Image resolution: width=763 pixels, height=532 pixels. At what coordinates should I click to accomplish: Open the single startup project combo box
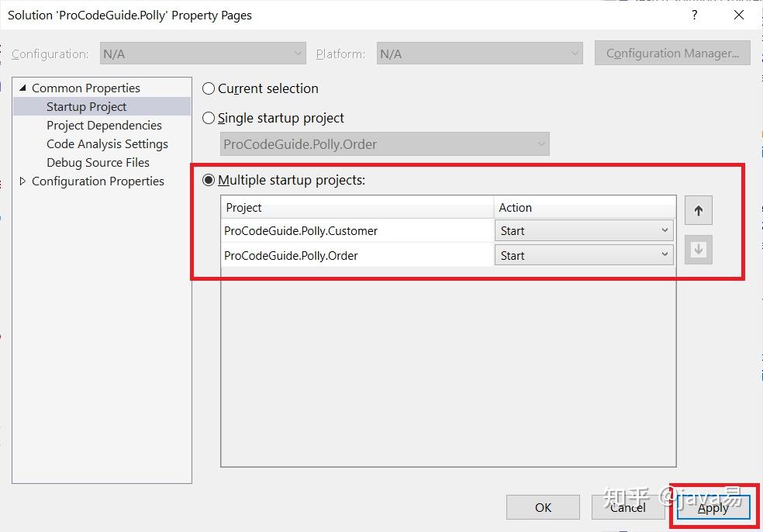(x=385, y=144)
